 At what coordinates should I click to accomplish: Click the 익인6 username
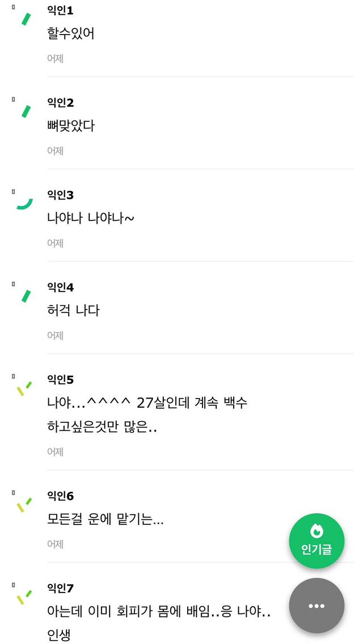click(x=61, y=496)
